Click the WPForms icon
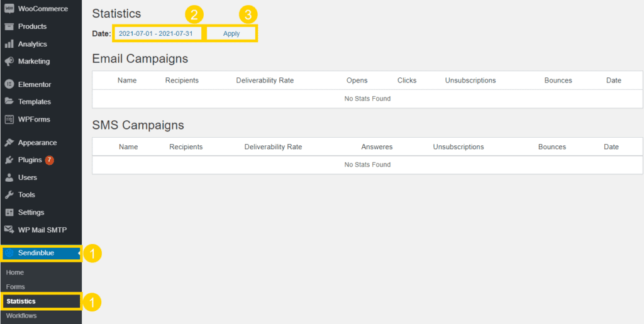The height and width of the screenshot is (324, 644). [9, 120]
